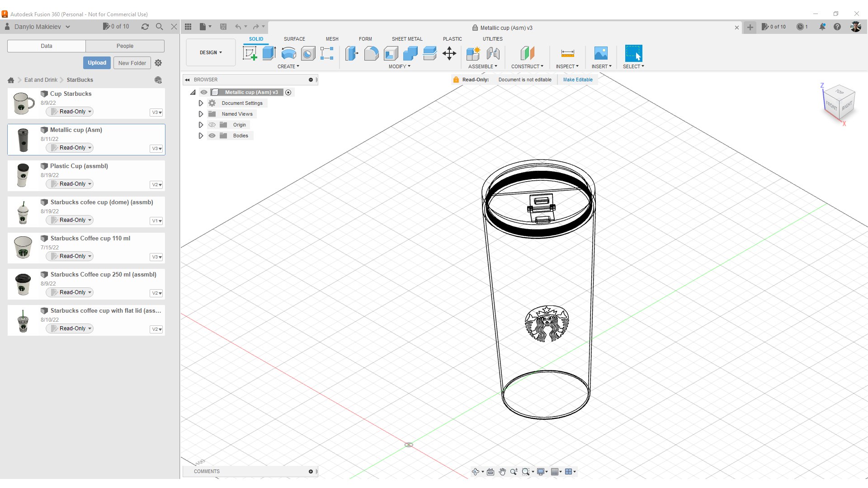This screenshot has width=868, height=488.
Task: Select the Combine tool icon
Action: (x=410, y=53)
